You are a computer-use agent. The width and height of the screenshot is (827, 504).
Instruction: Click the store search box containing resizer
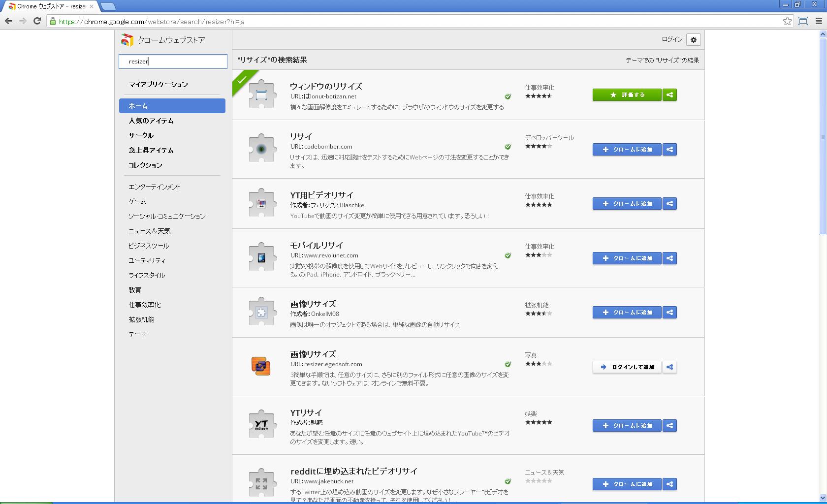click(173, 62)
